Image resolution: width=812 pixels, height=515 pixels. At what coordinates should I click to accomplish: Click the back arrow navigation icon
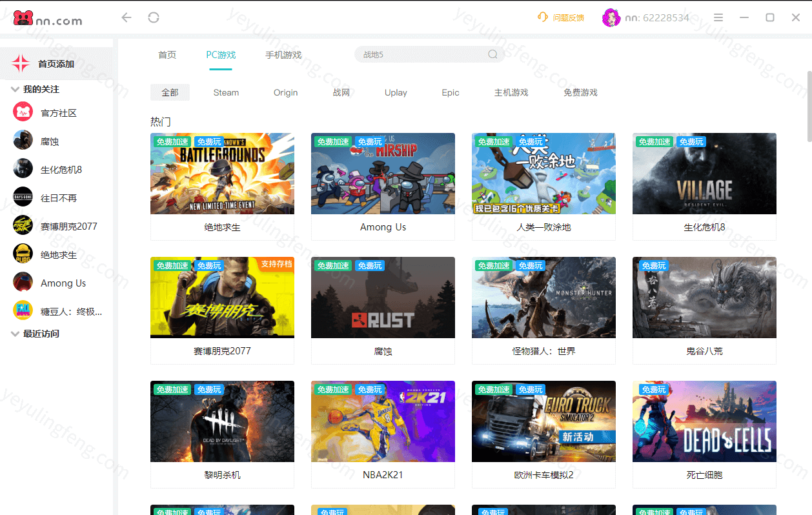click(x=127, y=17)
